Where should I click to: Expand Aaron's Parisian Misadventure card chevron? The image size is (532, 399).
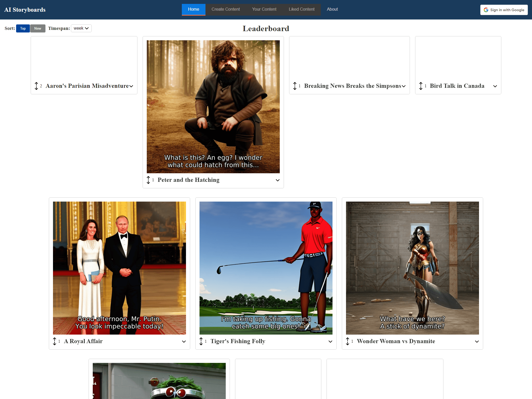click(x=131, y=86)
